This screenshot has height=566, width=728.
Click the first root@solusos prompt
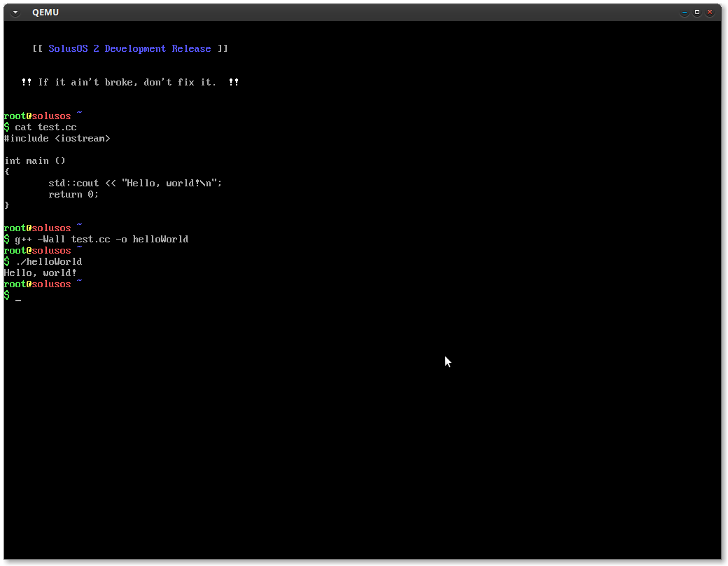[37, 116]
